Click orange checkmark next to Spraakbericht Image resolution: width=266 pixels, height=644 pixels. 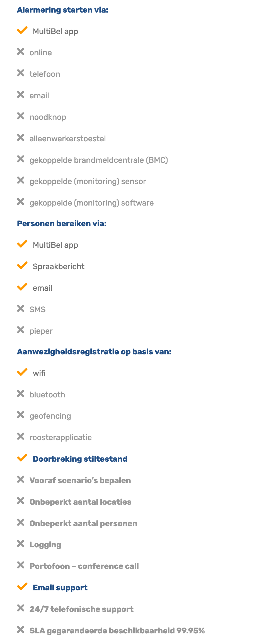(x=22, y=265)
